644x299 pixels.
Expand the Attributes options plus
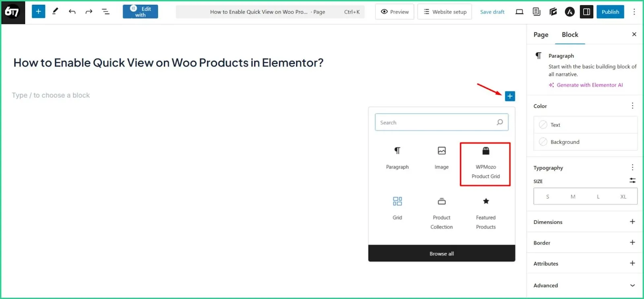tap(632, 263)
